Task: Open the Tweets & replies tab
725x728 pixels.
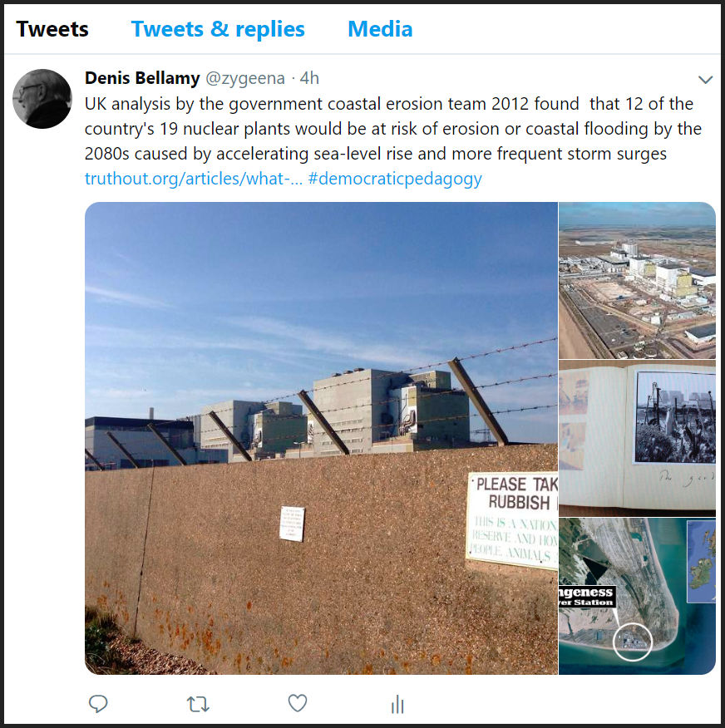Action: point(218,29)
